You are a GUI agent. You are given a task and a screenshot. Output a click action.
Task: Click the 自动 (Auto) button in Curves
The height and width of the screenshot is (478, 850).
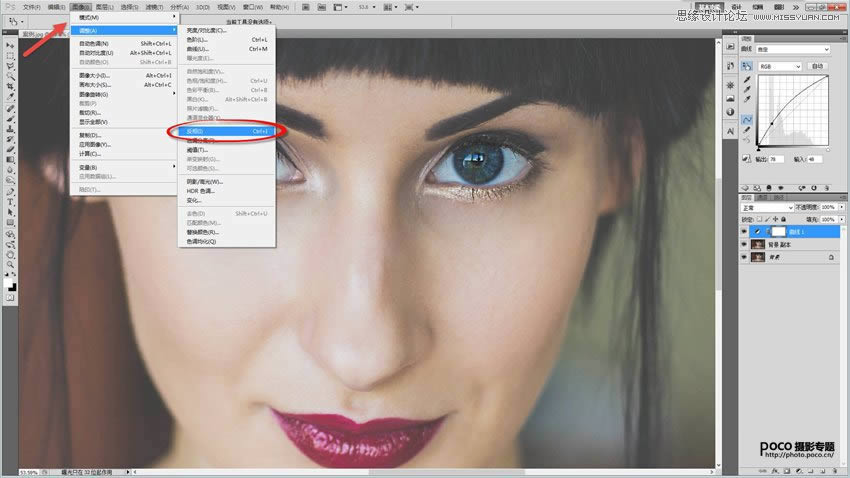tap(817, 66)
